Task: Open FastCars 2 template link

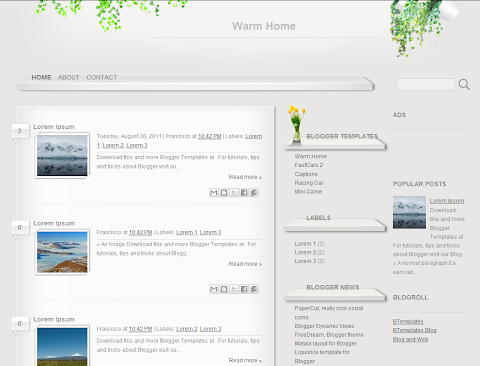Action: pos(309,165)
